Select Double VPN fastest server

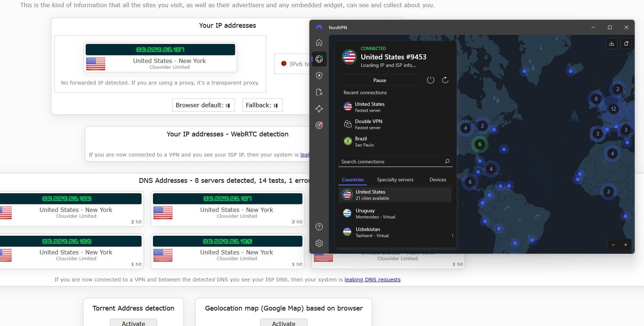tap(395, 124)
